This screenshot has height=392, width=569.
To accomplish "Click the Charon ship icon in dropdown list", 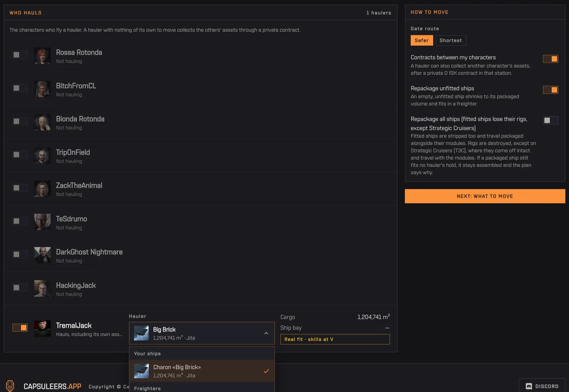I will coord(142,371).
